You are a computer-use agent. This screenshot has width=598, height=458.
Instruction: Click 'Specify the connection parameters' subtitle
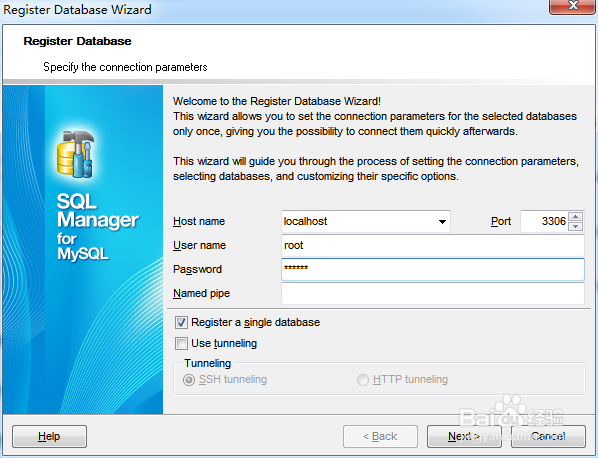[x=125, y=67]
